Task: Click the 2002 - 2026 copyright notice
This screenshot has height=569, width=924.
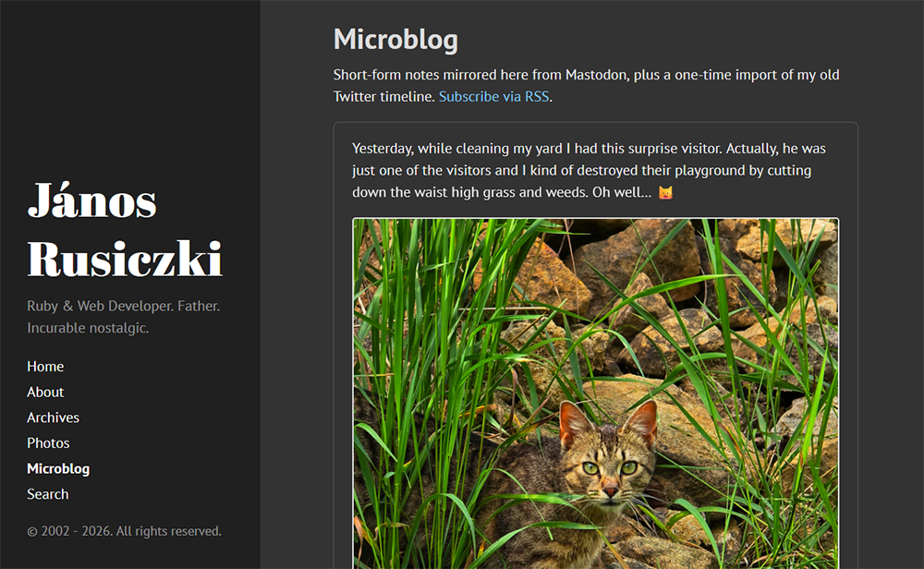Action: 125,531
